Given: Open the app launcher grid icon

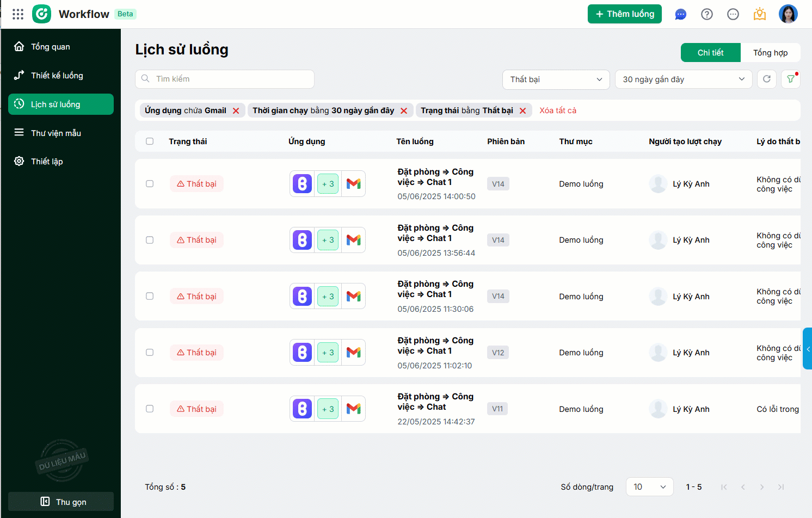Looking at the screenshot, I should coord(18,14).
